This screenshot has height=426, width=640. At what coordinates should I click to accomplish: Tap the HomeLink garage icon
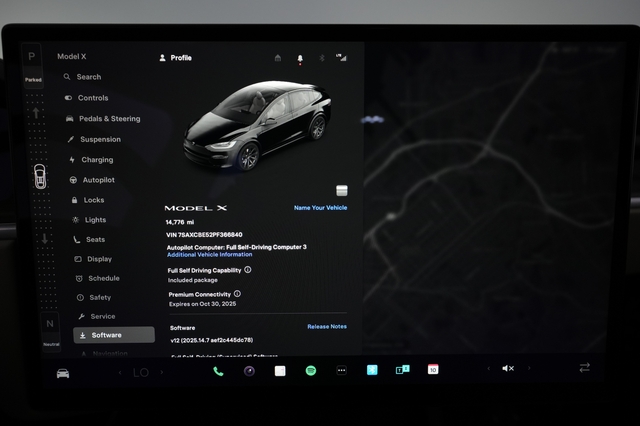point(278,58)
